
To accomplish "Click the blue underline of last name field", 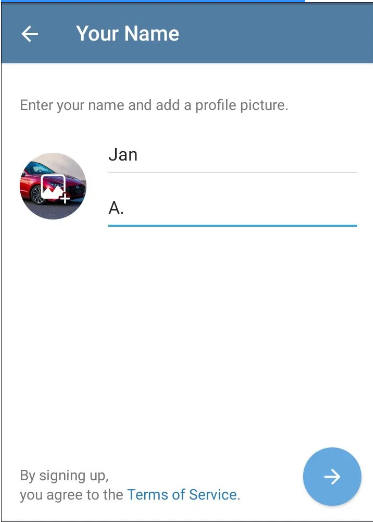I will (232, 226).
